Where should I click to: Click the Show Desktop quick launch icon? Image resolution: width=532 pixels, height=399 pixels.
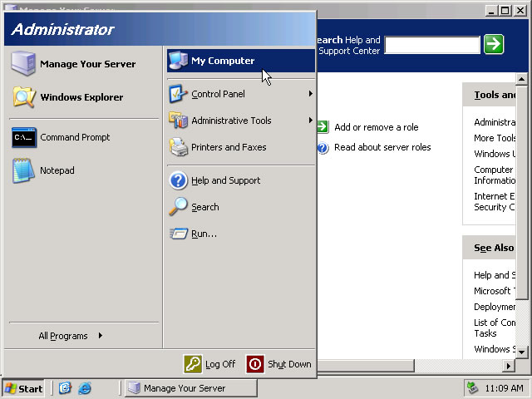tap(65, 388)
